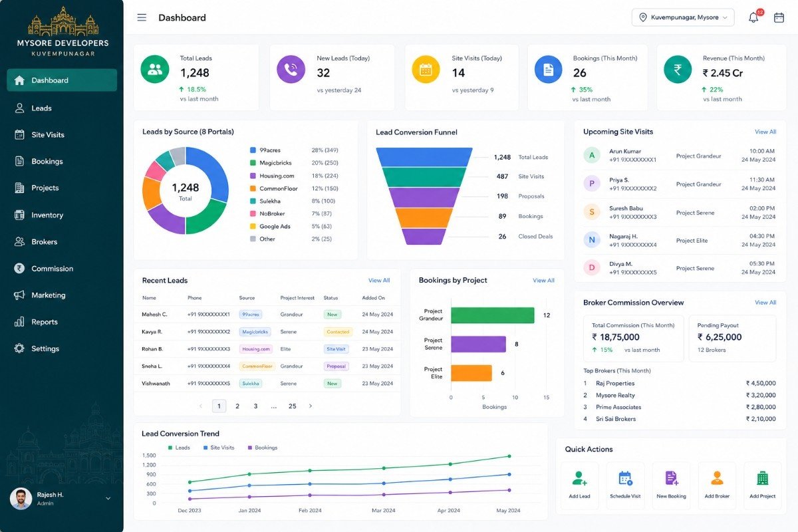The width and height of the screenshot is (798, 532).
Task: Click the Site Visits yellow calendar icon
Action: tap(426, 69)
